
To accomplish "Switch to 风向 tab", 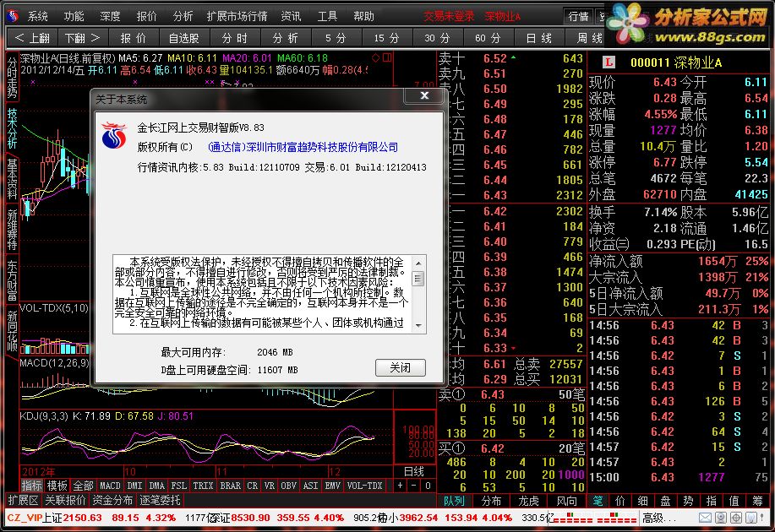I will tap(566, 501).
